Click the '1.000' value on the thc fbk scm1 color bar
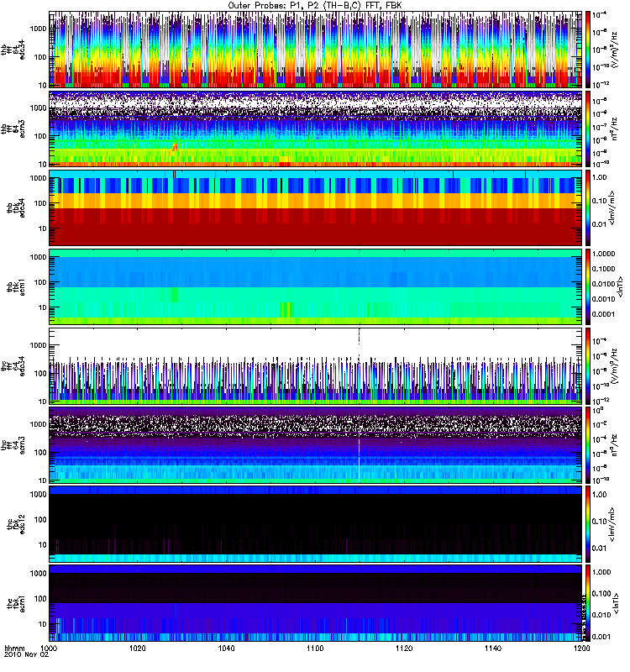The height and width of the screenshot is (672, 630). 601,572
